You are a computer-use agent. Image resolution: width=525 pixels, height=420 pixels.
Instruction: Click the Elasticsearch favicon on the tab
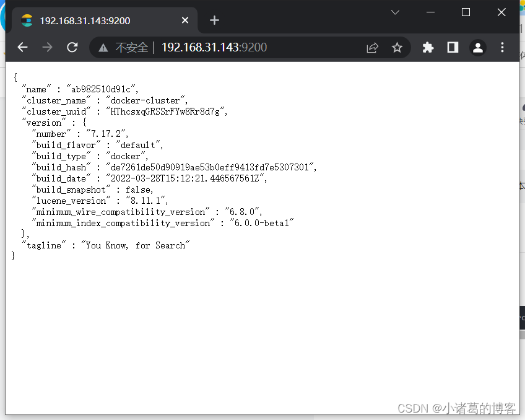26,20
